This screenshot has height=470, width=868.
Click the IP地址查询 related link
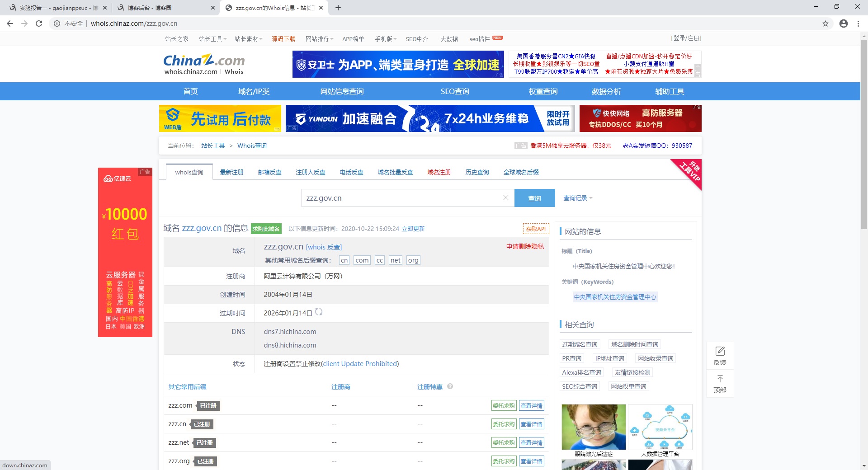pyautogui.click(x=610, y=358)
